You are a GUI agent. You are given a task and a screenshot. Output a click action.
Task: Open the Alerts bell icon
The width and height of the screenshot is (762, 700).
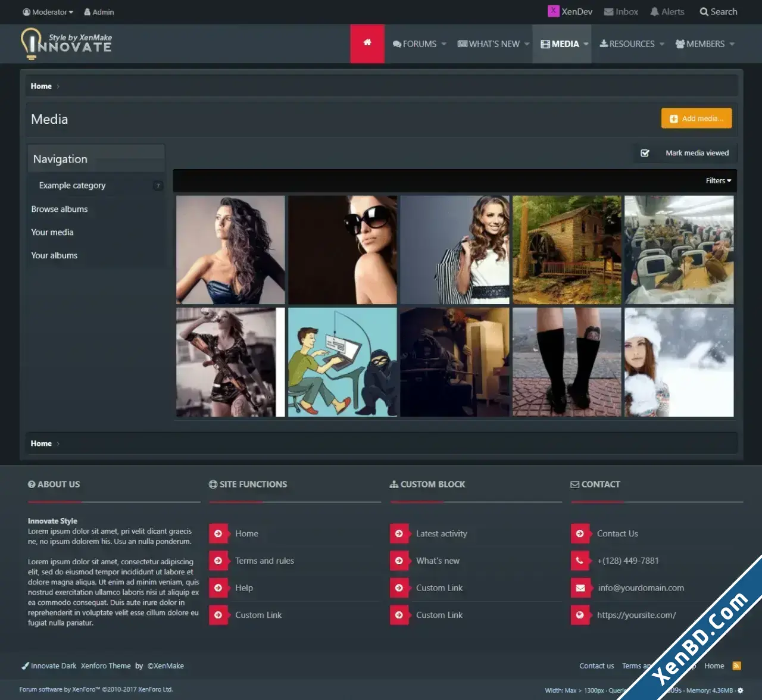click(654, 12)
